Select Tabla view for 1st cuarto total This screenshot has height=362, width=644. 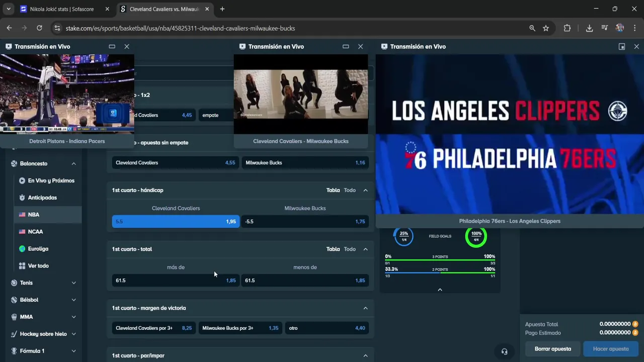pyautogui.click(x=333, y=249)
